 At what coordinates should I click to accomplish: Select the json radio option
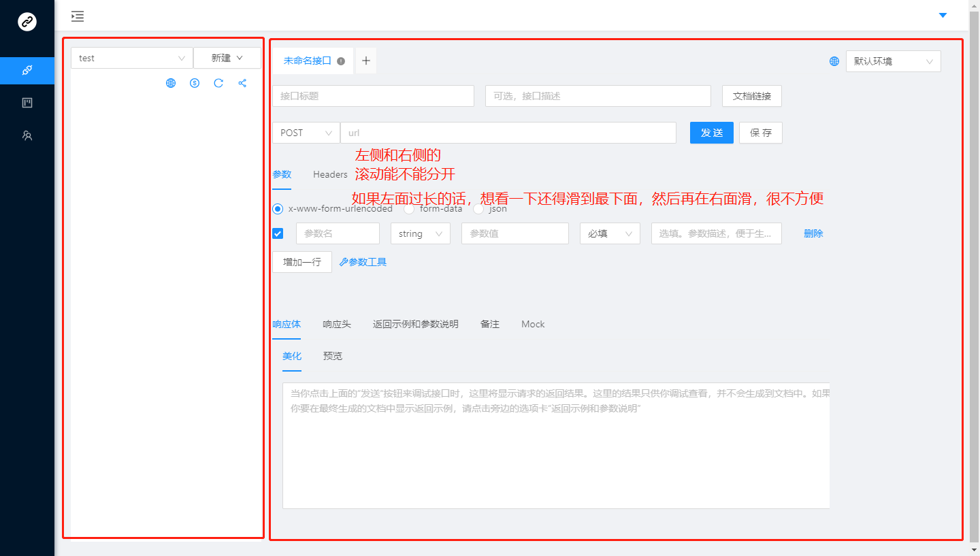pos(478,209)
